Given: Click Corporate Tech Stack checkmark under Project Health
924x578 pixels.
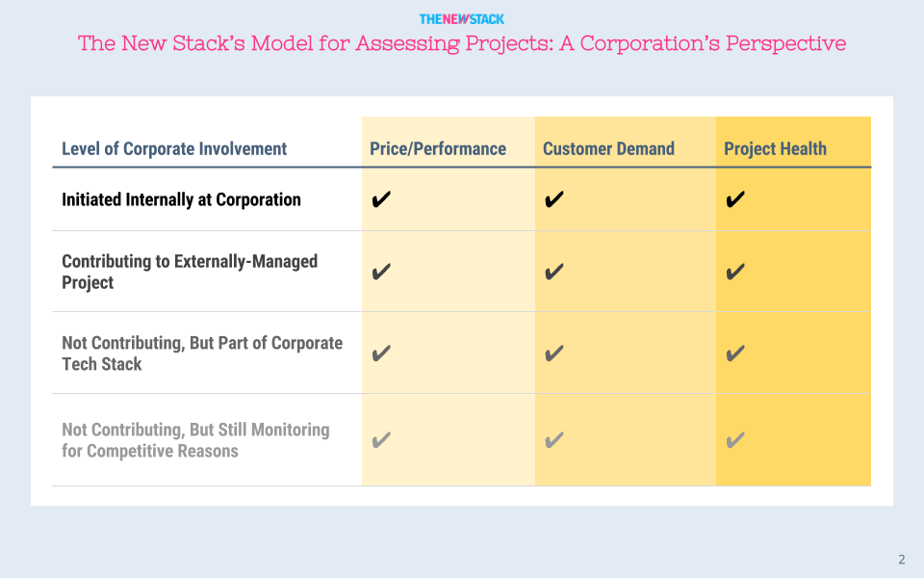Looking at the screenshot, I should [x=734, y=354].
